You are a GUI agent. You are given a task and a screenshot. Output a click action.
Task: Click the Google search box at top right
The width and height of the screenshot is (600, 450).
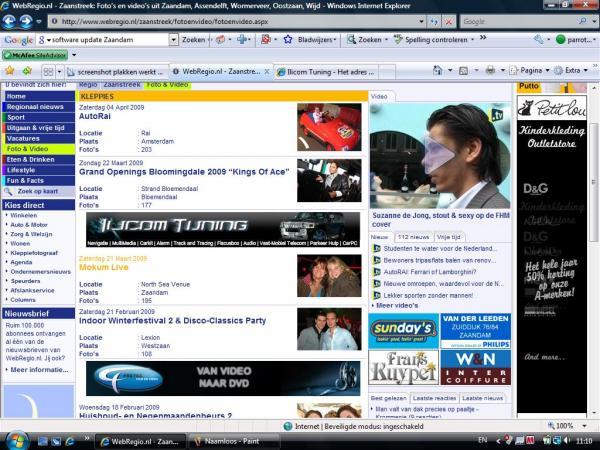click(x=519, y=22)
